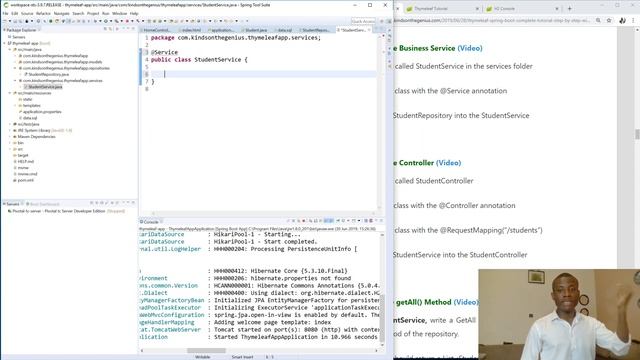The image size is (640, 360).
Task: Bookmark this page with star icon
Action: (x=609, y=20)
